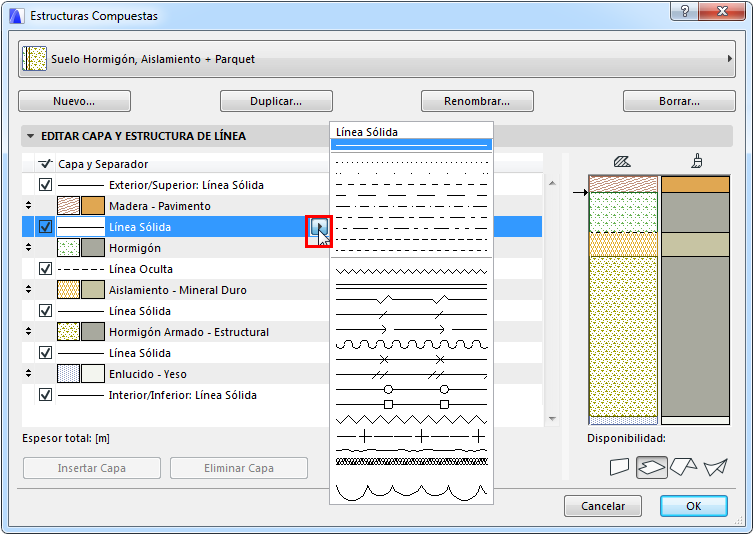The height and width of the screenshot is (535, 753).
Task: Choose the line with plus crosses type
Action: pyautogui.click(x=411, y=436)
